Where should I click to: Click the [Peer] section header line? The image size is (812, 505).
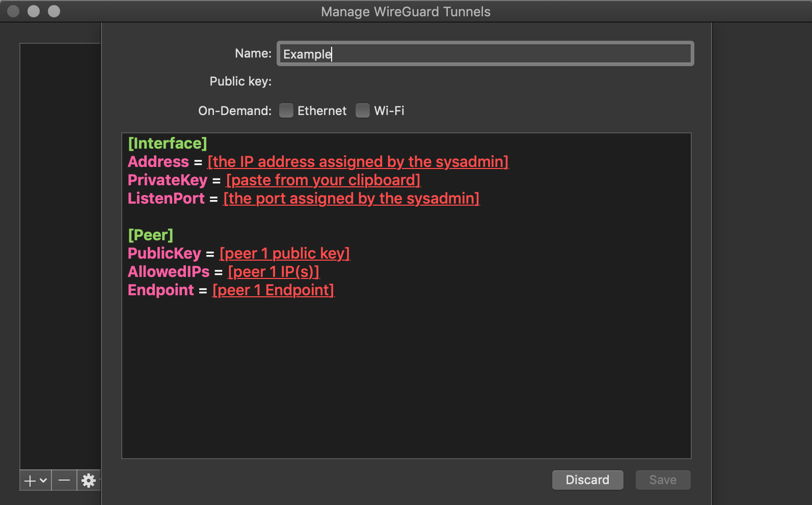point(150,235)
